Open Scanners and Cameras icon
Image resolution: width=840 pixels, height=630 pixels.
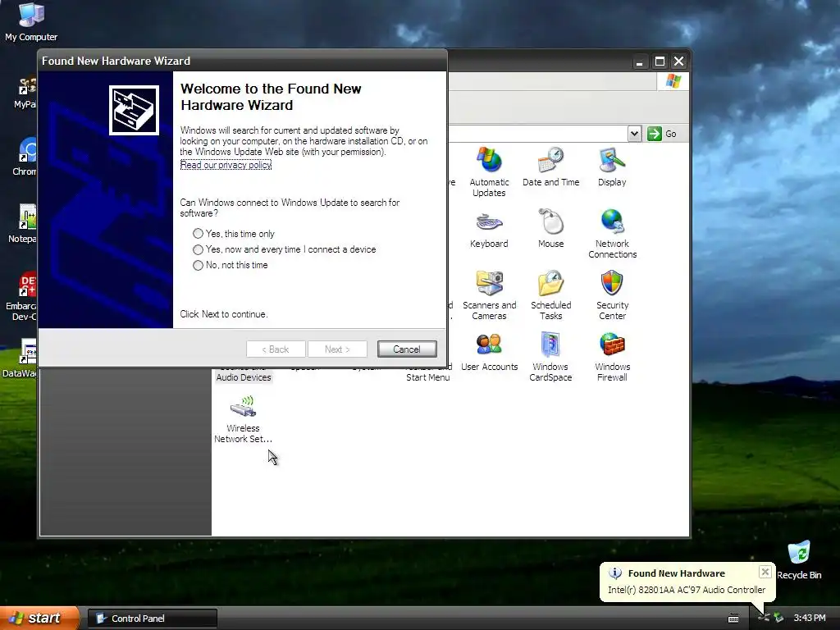pos(489,295)
